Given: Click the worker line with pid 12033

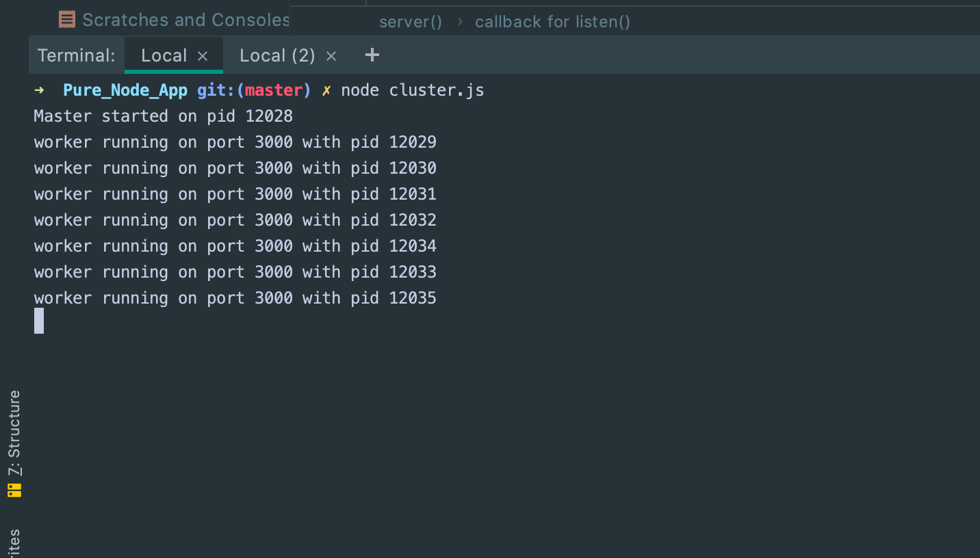Looking at the screenshot, I should (x=235, y=272).
